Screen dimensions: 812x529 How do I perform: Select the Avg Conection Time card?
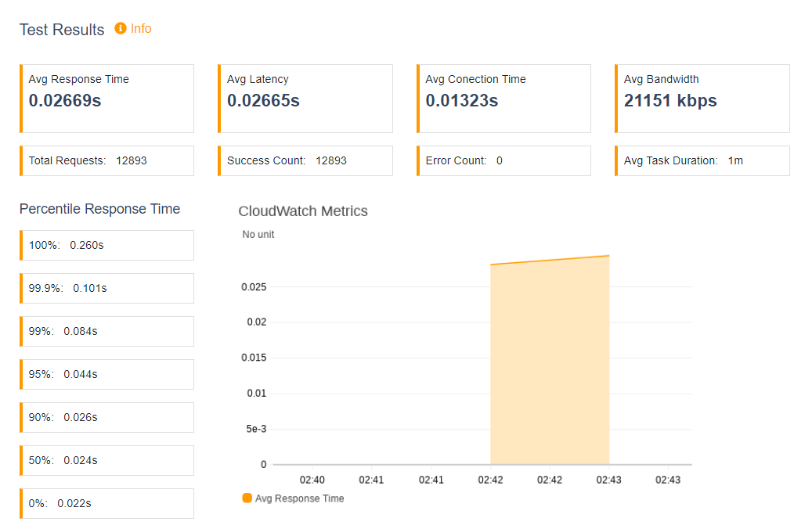pos(503,99)
